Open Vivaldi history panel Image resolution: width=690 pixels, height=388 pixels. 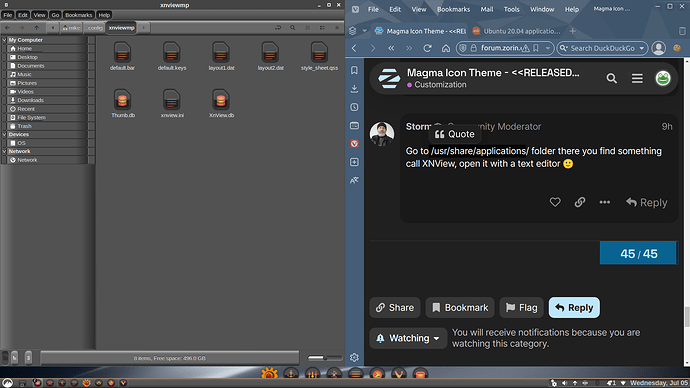click(354, 107)
